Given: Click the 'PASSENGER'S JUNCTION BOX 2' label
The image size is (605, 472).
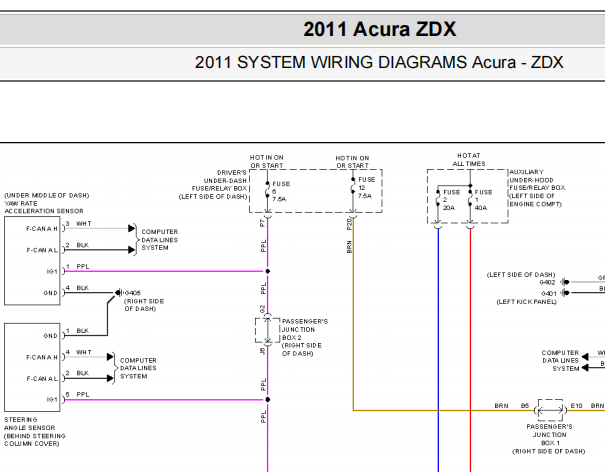Looking at the screenshot, I should pyautogui.click(x=305, y=330).
